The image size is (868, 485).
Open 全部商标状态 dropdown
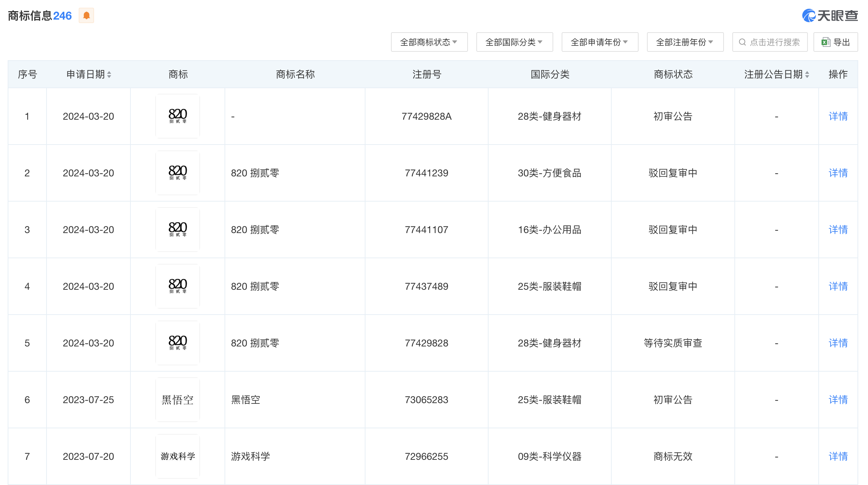429,42
